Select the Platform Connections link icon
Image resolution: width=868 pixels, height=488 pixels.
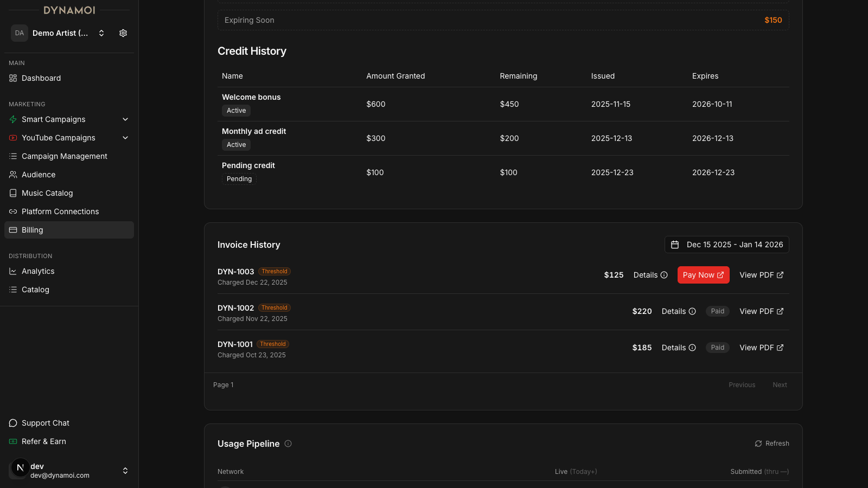[x=13, y=211]
